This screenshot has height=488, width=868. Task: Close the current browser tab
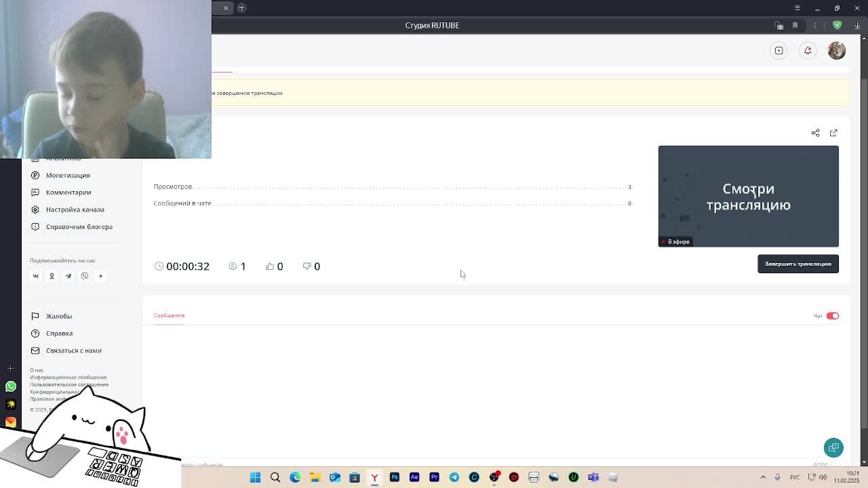226,8
